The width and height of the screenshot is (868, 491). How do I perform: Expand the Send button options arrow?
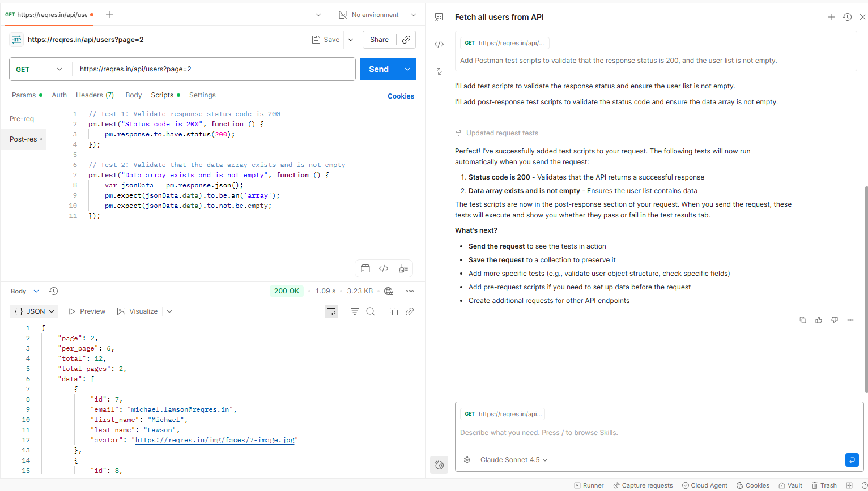pos(407,69)
